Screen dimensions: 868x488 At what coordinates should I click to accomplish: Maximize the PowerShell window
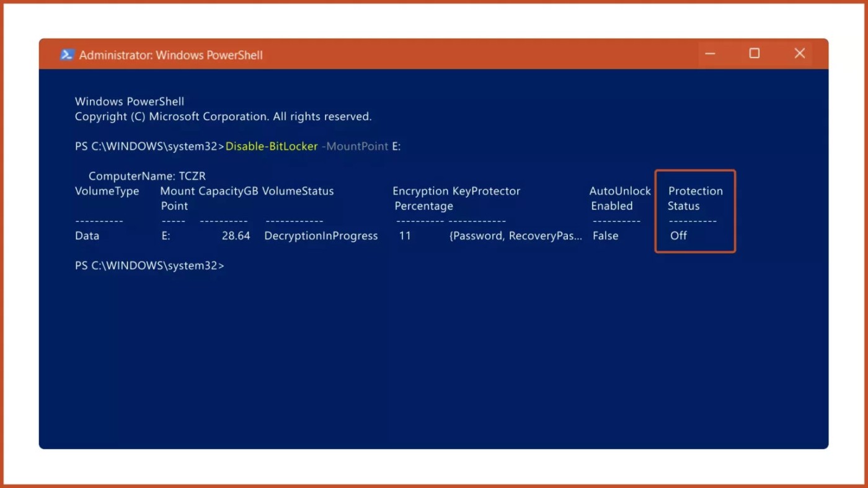pyautogui.click(x=754, y=54)
